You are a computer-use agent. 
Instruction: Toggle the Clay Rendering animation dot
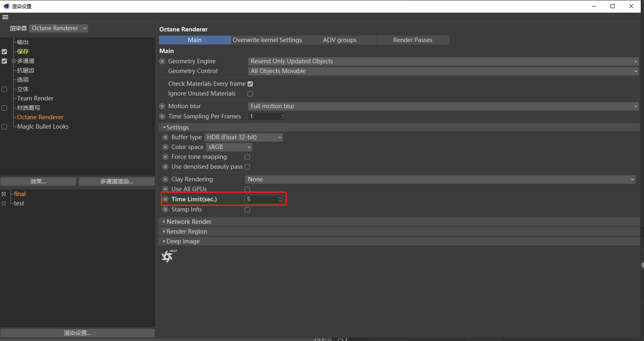coord(165,179)
